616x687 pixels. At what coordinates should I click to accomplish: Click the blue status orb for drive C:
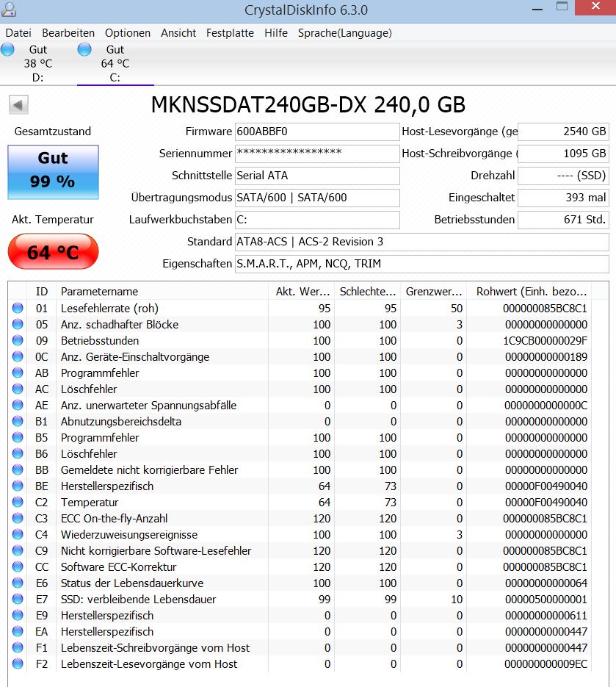click(x=84, y=49)
